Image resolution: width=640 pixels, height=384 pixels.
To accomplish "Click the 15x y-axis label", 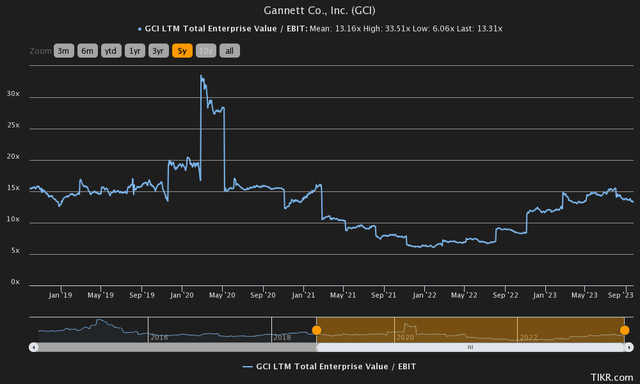I will pyautogui.click(x=13, y=188).
